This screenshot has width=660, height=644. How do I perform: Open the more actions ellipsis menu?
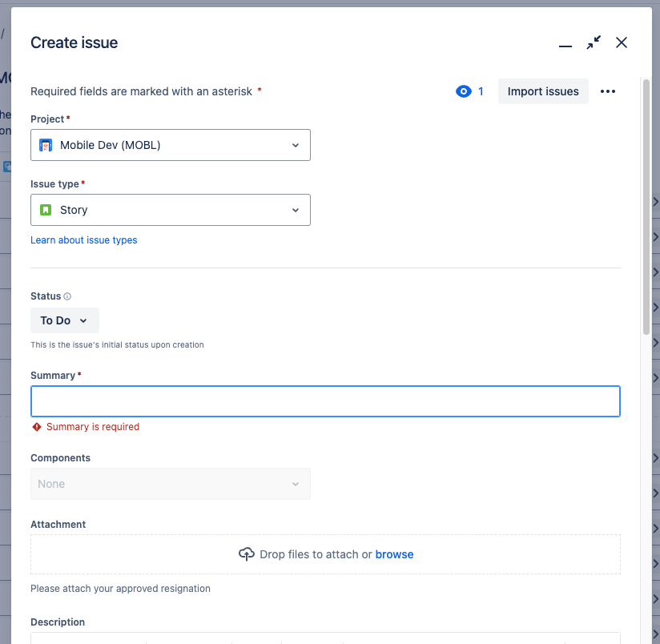tap(607, 91)
